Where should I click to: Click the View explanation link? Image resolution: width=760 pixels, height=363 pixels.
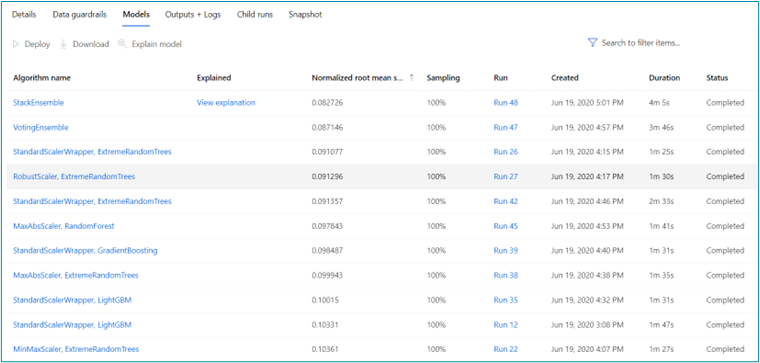[226, 103]
